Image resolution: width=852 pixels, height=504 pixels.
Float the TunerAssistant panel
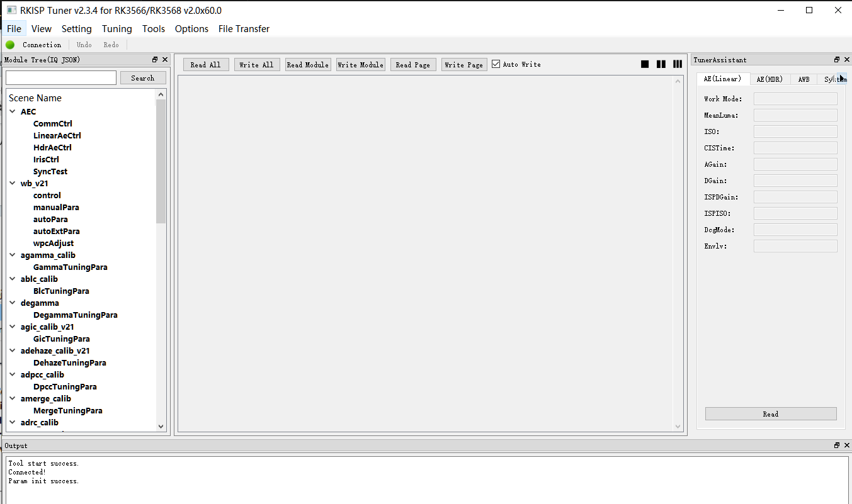coord(837,60)
